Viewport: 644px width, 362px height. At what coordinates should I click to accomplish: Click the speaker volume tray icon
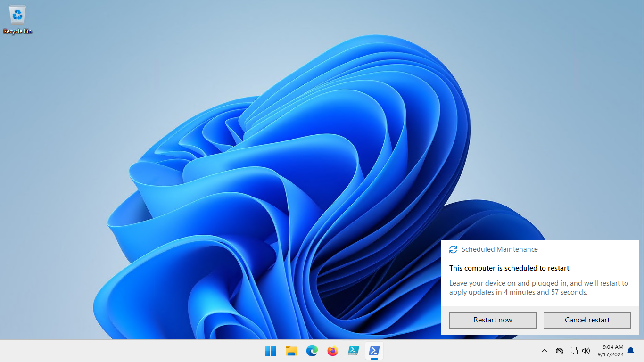pyautogui.click(x=586, y=351)
